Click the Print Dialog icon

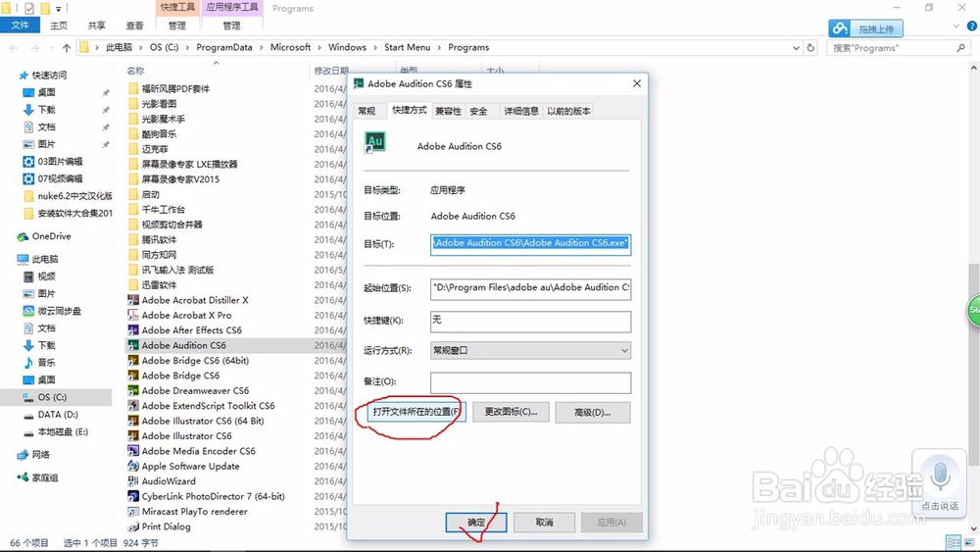click(x=133, y=527)
